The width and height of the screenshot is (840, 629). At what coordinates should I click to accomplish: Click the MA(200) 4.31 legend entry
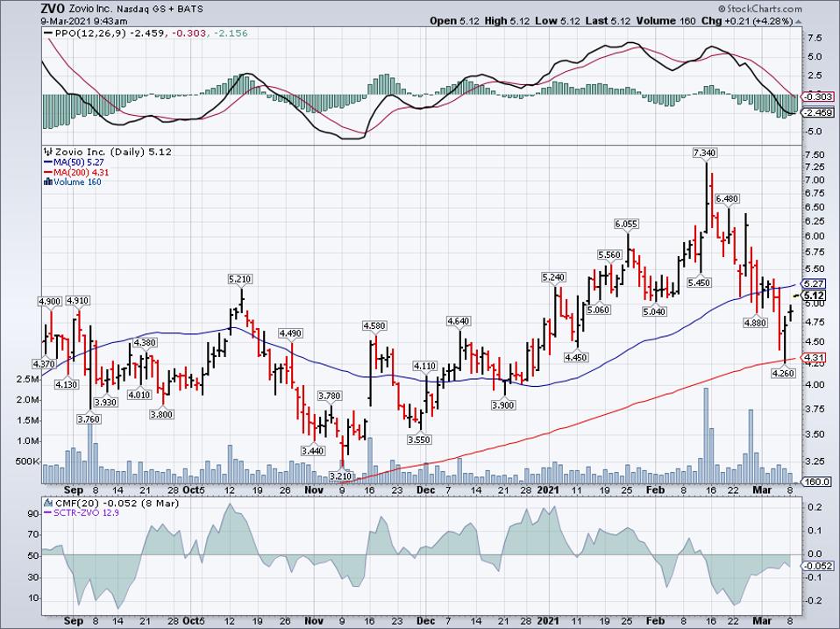[81, 173]
